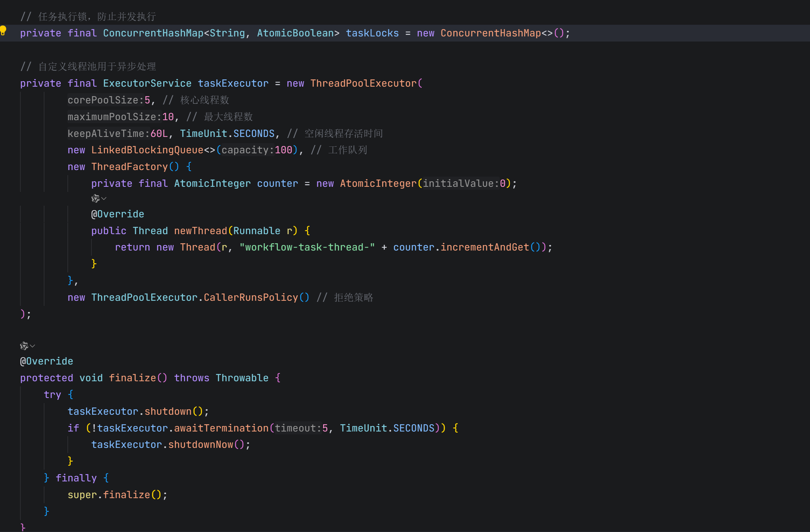Click the incrementAndGet method call
This screenshot has width=810, height=532.
tap(485, 247)
